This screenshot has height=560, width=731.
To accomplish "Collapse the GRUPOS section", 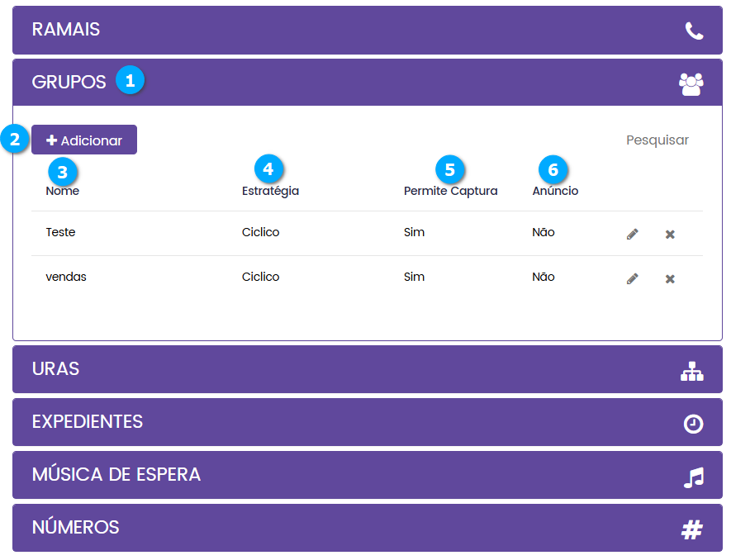I will 69,83.
